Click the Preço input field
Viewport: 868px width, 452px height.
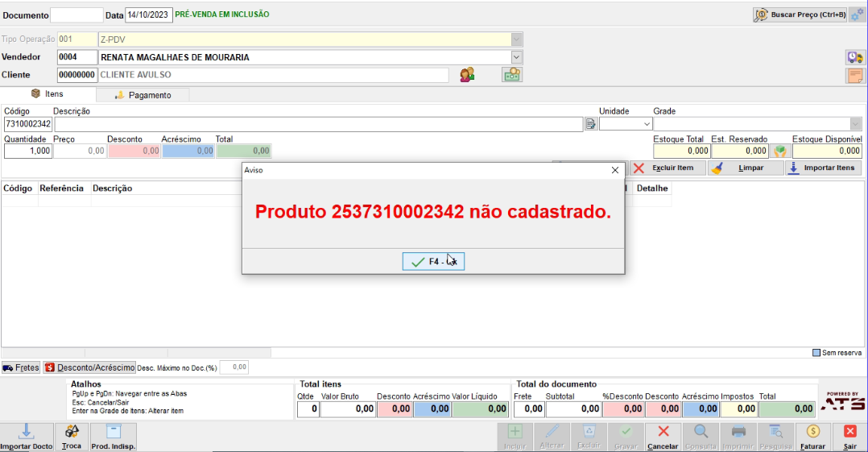(80, 151)
